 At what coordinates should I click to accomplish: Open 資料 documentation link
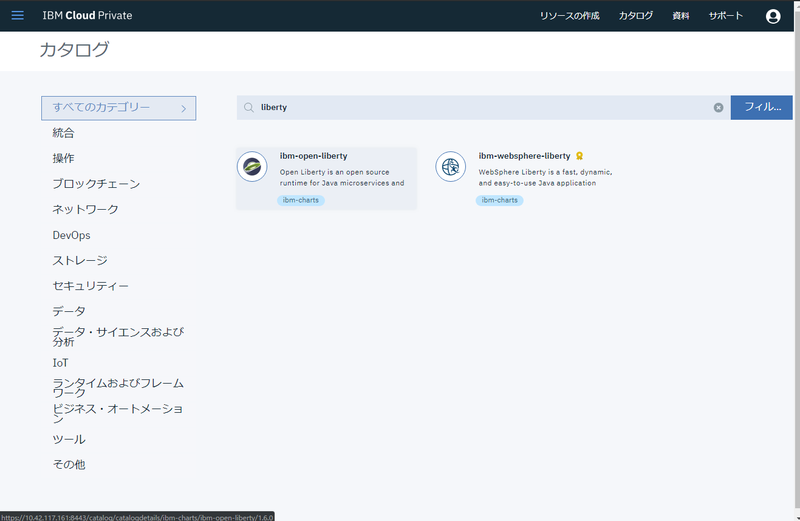pos(681,16)
